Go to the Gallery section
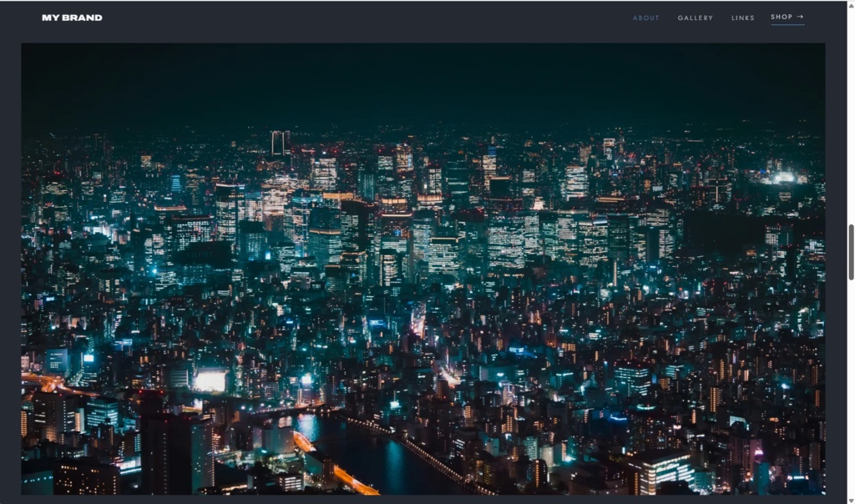 696,18
